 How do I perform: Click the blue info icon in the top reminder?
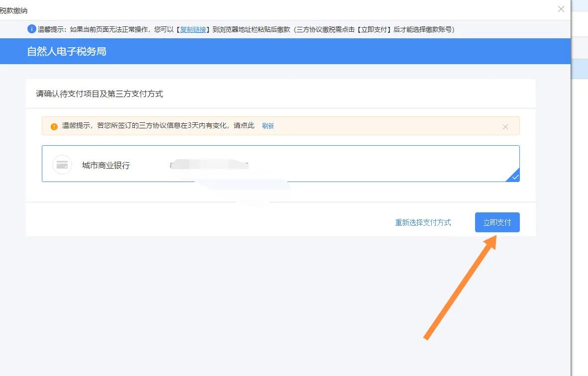coord(31,29)
